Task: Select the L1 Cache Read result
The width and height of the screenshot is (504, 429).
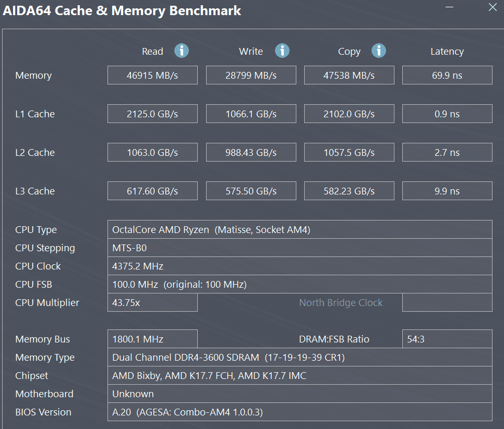Action: click(x=152, y=114)
